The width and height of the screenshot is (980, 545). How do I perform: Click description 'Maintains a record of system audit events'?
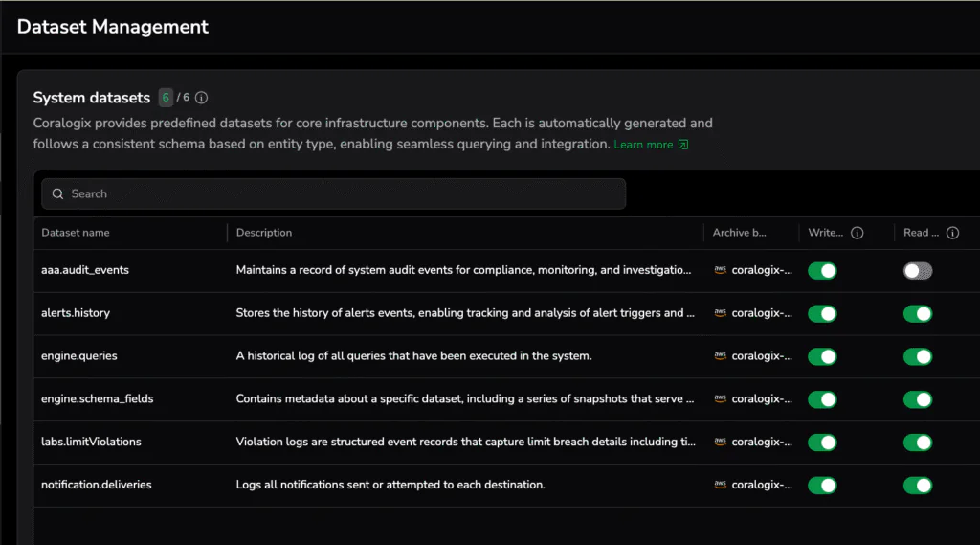pos(464,270)
